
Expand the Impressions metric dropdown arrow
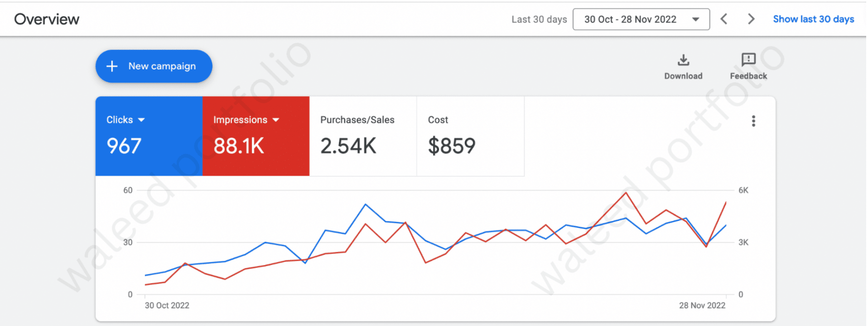click(x=276, y=120)
